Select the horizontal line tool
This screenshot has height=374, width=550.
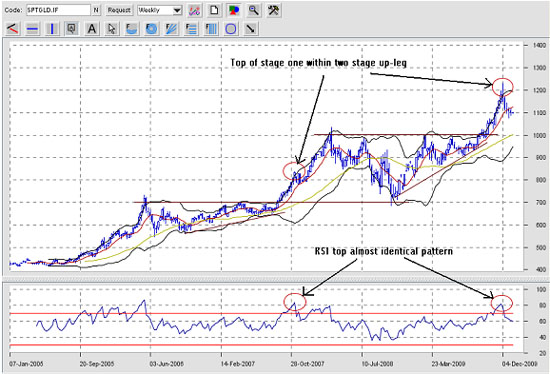32,29
